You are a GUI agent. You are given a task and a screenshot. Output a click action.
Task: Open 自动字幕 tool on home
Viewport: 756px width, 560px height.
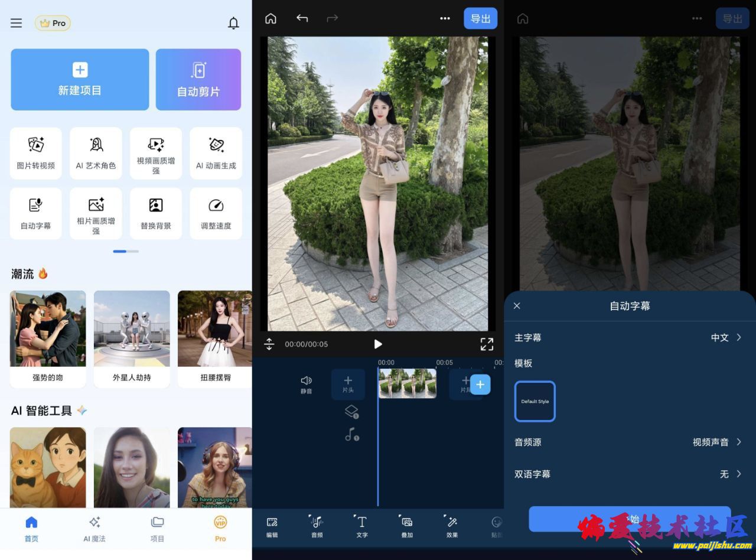36,213
